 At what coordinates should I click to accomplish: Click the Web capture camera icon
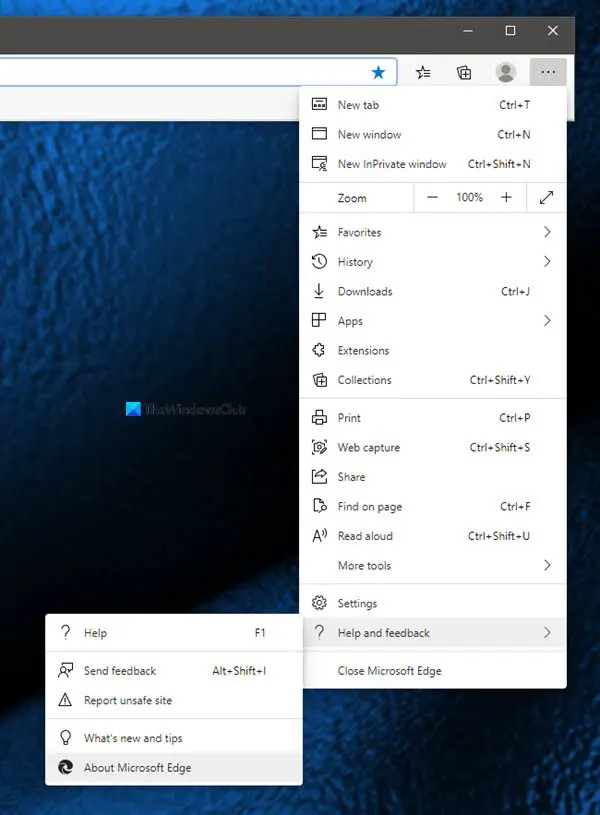(319, 447)
